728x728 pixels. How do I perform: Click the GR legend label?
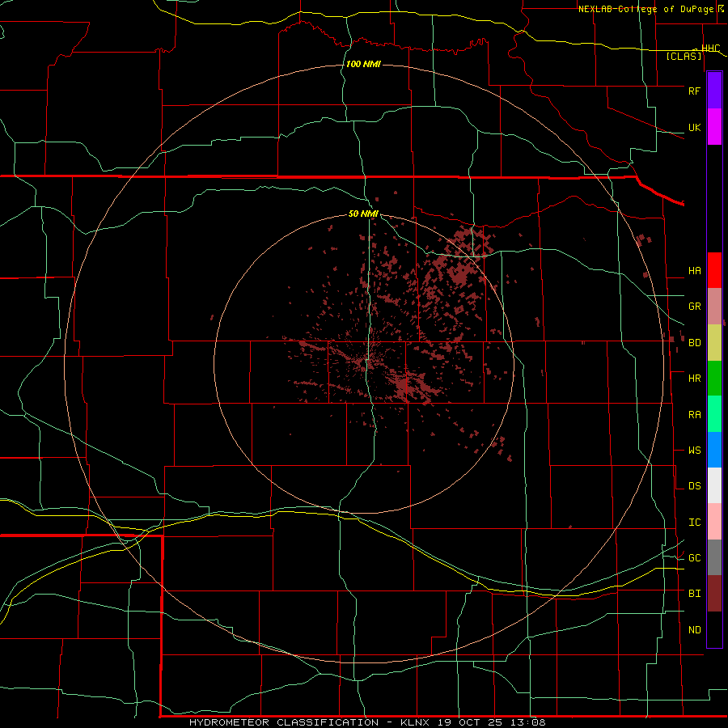click(694, 307)
